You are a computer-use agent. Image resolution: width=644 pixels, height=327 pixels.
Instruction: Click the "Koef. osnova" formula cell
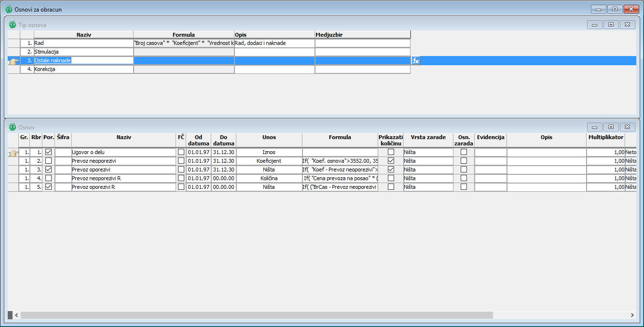click(340, 161)
